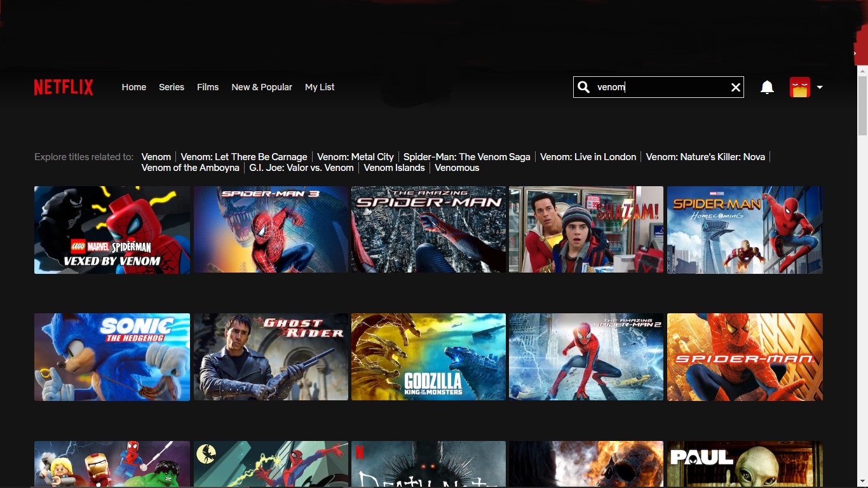Play the Sonic The Hedgehog thumbnail
868x488 pixels.
pyautogui.click(x=112, y=356)
